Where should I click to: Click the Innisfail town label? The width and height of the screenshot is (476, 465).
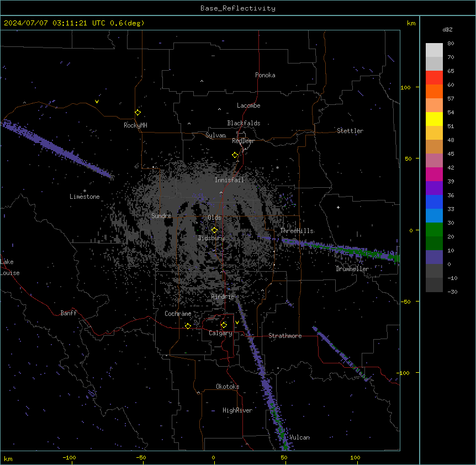229,180
